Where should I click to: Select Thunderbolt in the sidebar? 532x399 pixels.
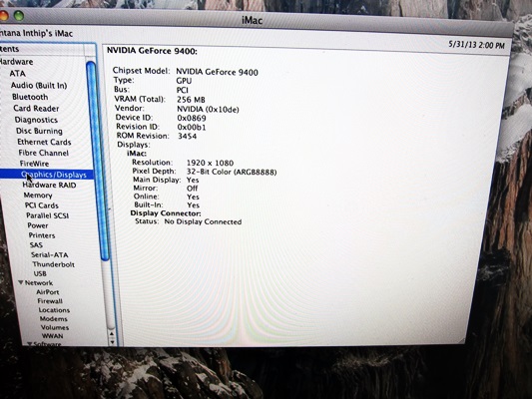(x=53, y=264)
